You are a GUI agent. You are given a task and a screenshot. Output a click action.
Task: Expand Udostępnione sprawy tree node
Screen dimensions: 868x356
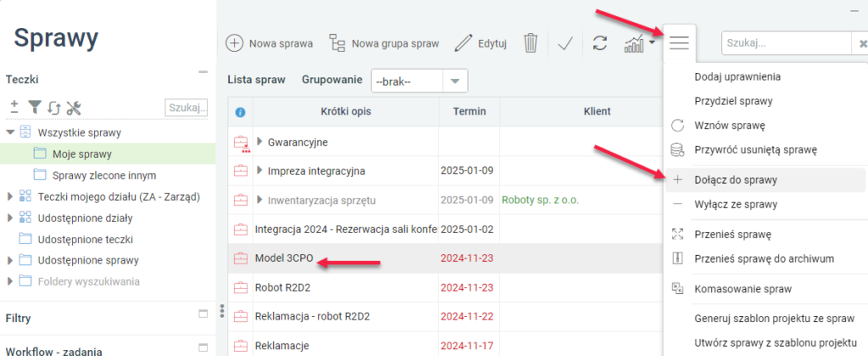[x=9, y=260]
